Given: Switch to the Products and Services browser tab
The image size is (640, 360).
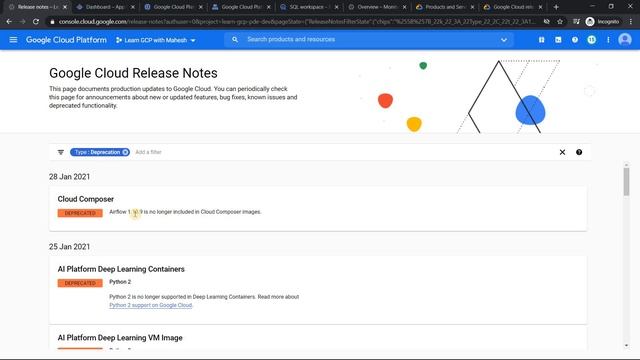Looking at the screenshot, I should click(x=444, y=7).
